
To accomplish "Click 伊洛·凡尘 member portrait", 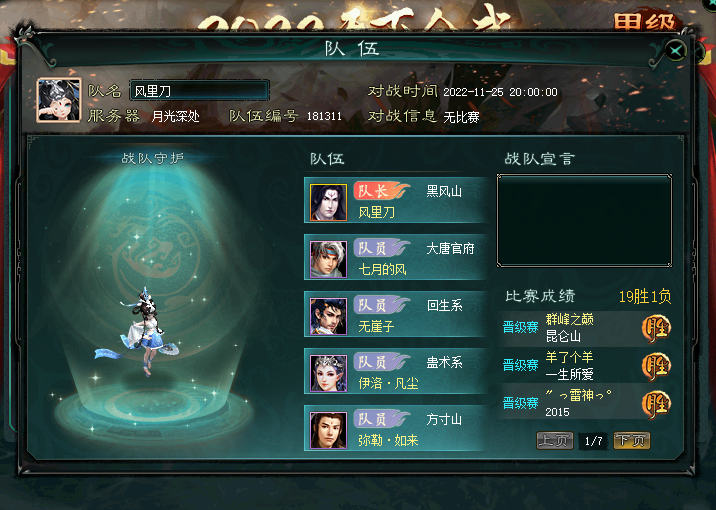I will 328,373.
